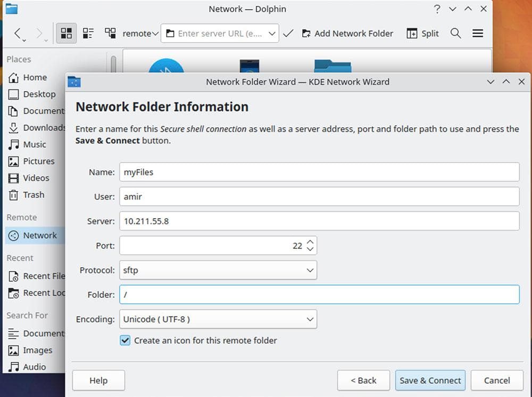
Task: Increase the Port number with up arrow
Action: point(311,242)
